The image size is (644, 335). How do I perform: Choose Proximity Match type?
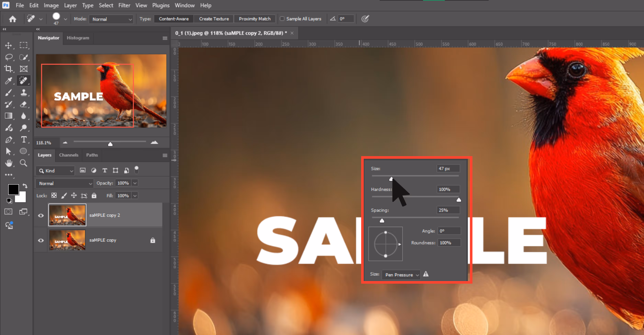click(255, 19)
